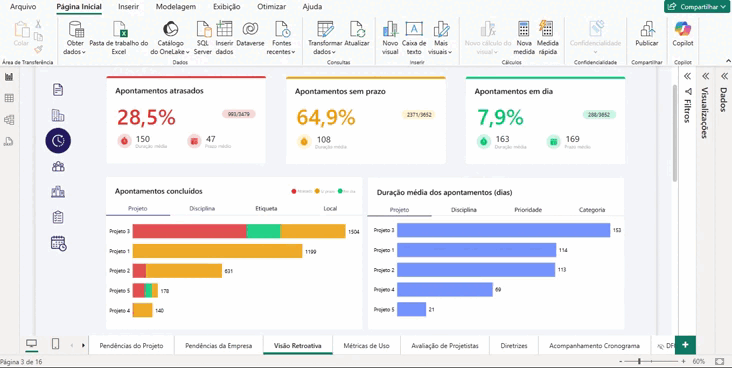Image resolution: width=732 pixels, height=368 pixels.
Task: Expand the Filtros pane
Action: (687, 77)
